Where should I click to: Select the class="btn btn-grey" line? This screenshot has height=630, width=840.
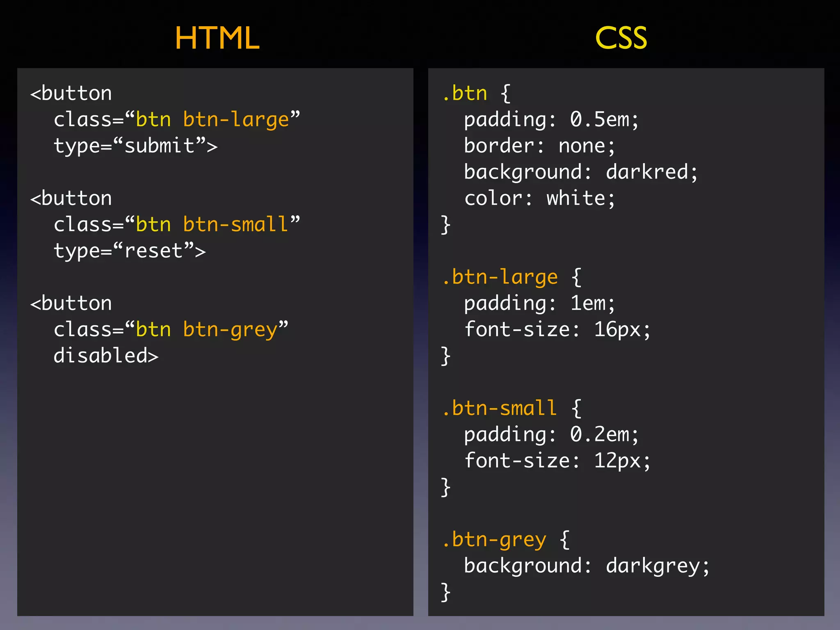tap(171, 330)
